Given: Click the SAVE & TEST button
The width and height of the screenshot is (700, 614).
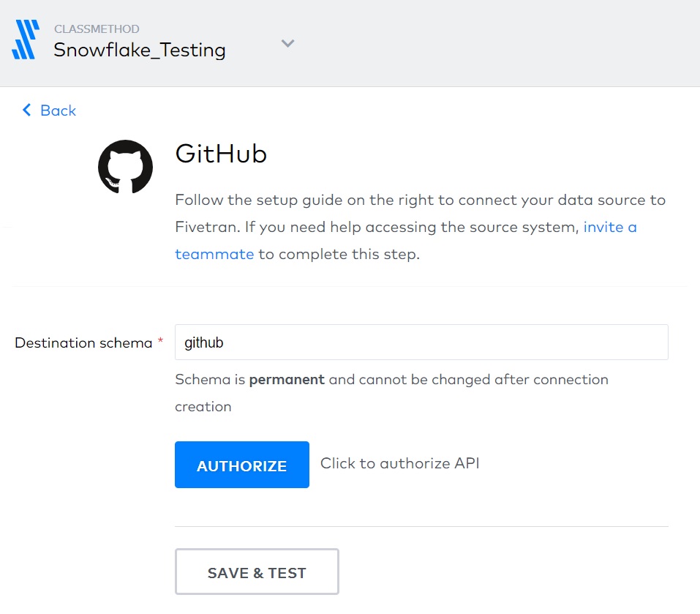Looking at the screenshot, I should [257, 572].
